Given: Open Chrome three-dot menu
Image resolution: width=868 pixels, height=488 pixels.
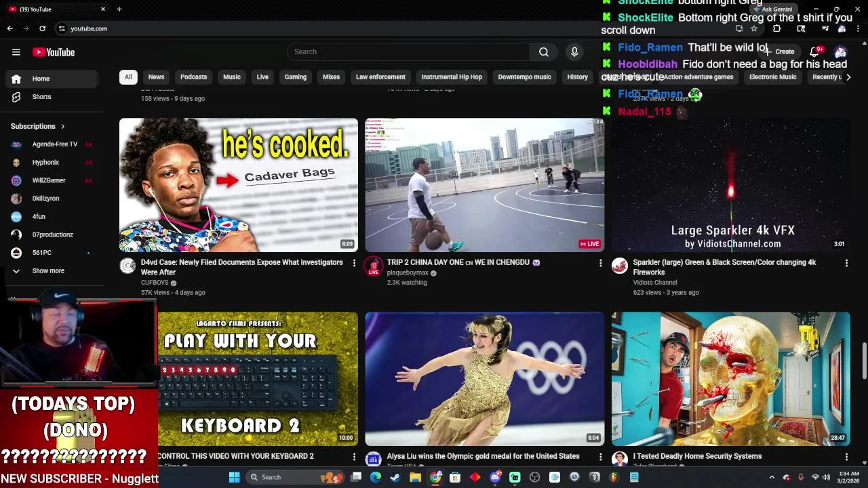Looking at the screenshot, I should tap(859, 28).
